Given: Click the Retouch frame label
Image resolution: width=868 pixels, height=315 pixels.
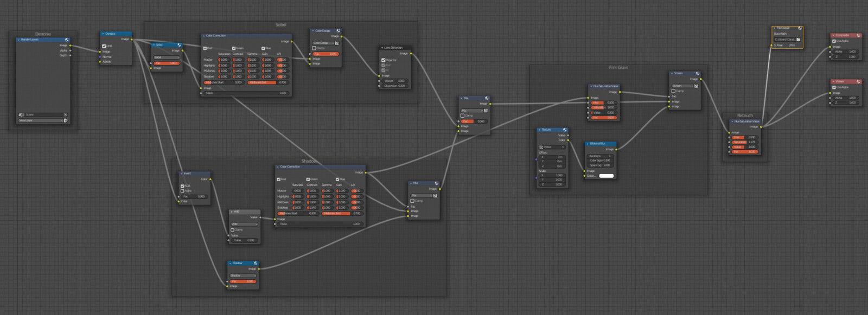Looking at the screenshot, I should 745,115.
